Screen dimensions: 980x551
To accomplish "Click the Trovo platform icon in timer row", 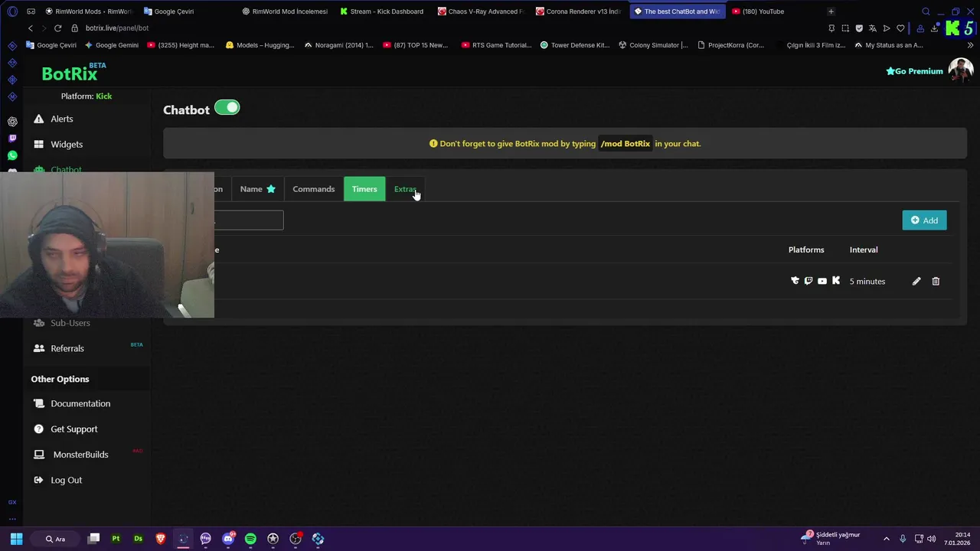I will coord(795,281).
